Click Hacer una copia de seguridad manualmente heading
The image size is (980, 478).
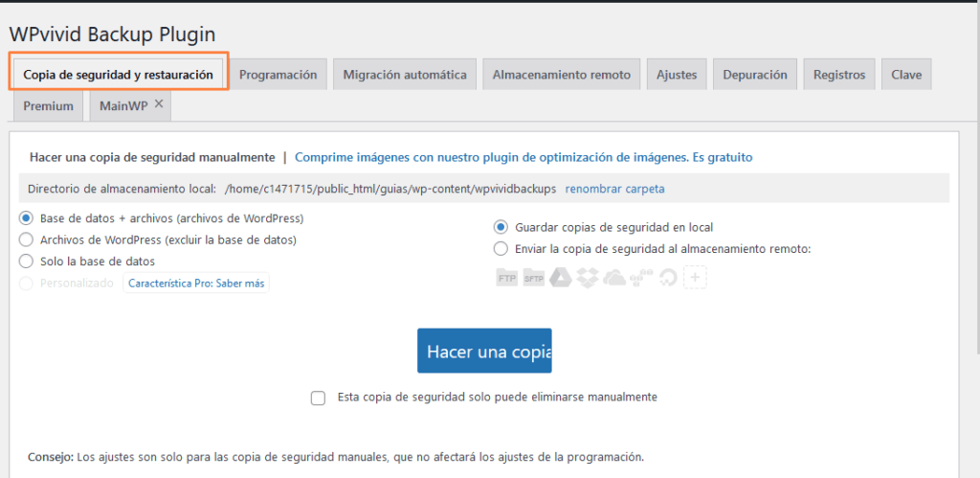coord(152,157)
